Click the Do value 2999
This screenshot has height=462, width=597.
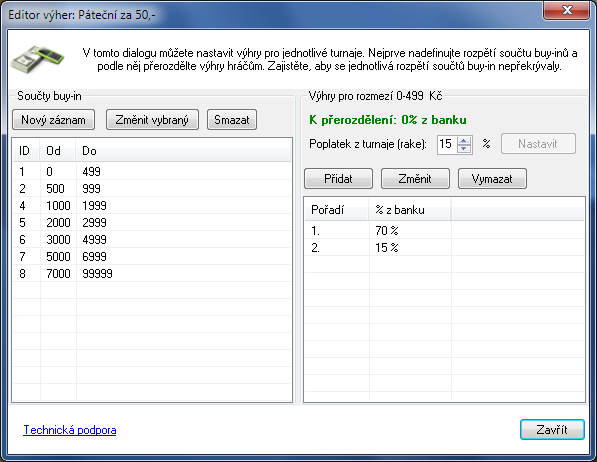[x=94, y=222]
